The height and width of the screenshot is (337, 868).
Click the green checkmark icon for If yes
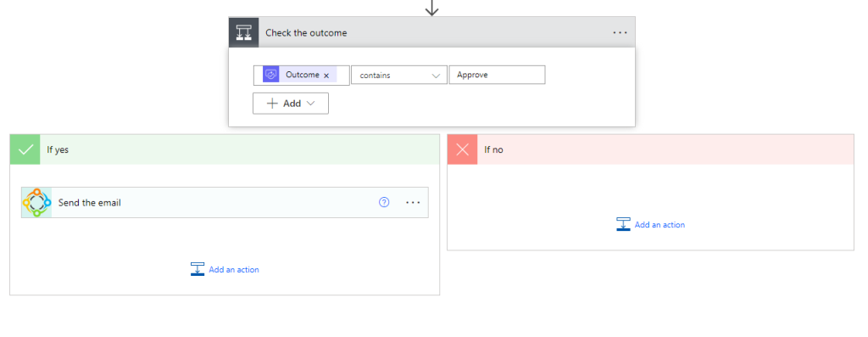25,149
